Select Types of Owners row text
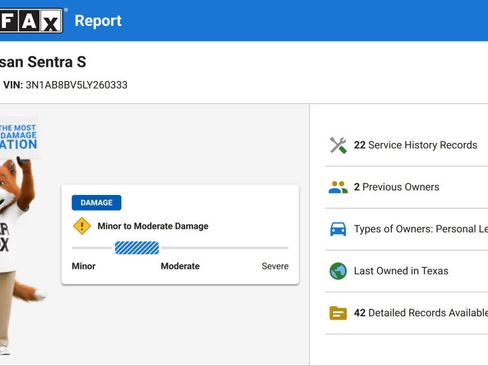 [x=421, y=229]
